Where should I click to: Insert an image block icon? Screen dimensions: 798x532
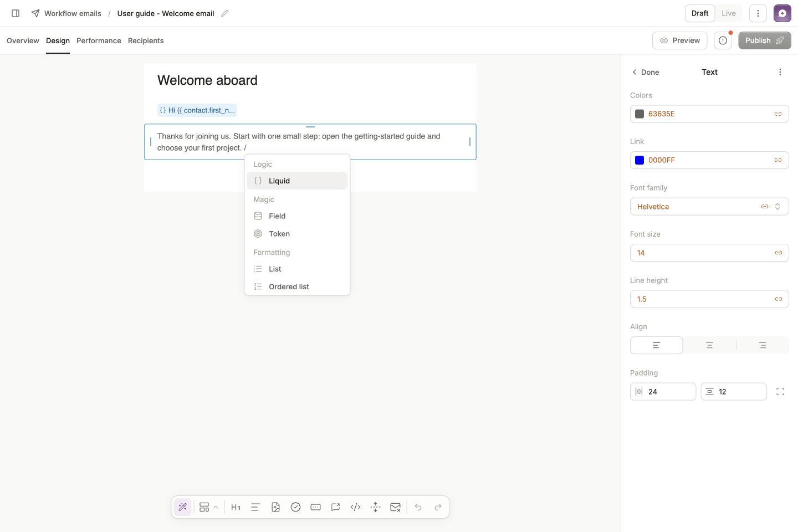point(275,507)
